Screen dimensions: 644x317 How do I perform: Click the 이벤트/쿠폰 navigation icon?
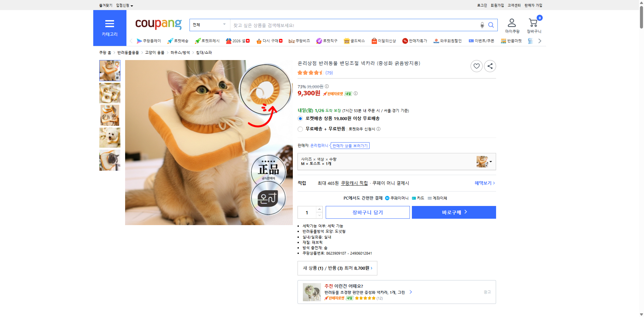(x=482, y=41)
